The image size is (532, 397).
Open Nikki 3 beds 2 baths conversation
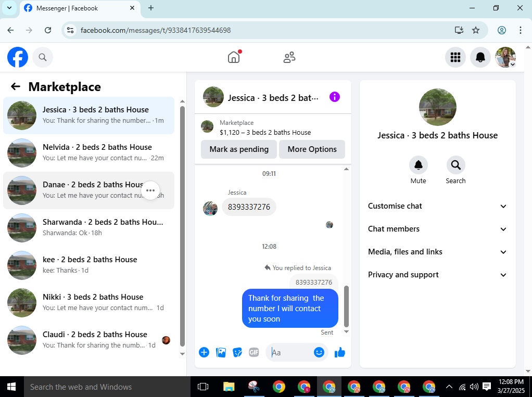pos(89,303)
